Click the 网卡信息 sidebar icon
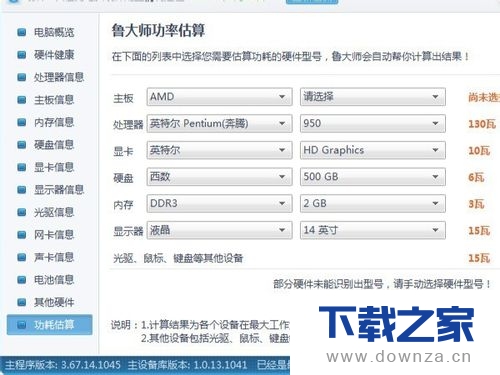The image size is (500, 375). pyautogui.click(x=22, y=235)
